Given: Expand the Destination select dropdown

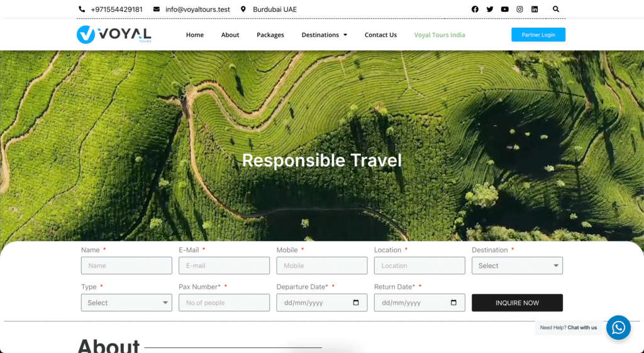Looking at the screenshot, I should tap(517, 266).
